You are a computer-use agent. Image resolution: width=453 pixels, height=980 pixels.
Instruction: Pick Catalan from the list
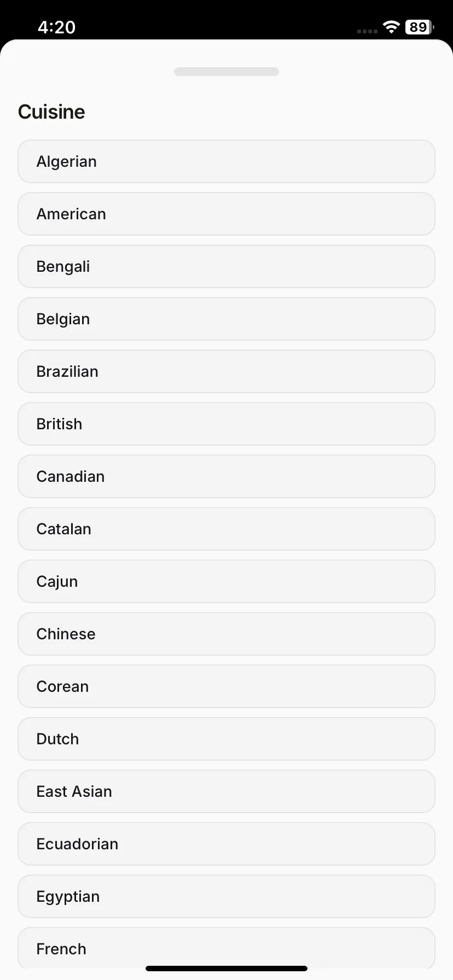tap(226, 529)
